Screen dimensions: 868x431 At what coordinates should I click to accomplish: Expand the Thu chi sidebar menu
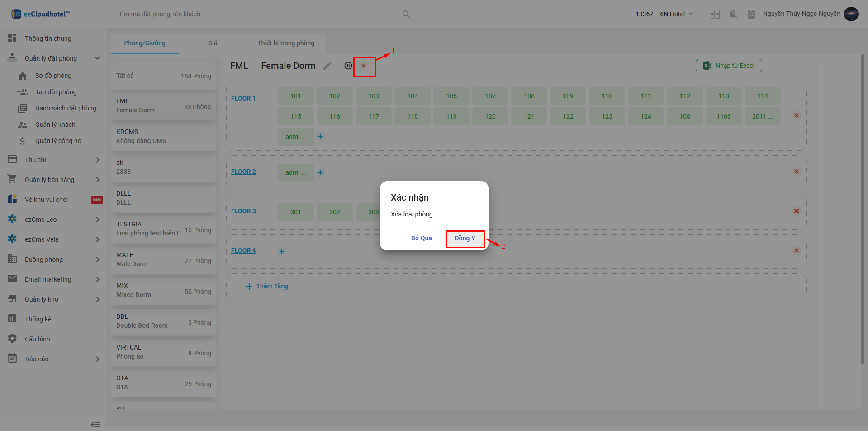pyautogui.click(x=98, y=160)
